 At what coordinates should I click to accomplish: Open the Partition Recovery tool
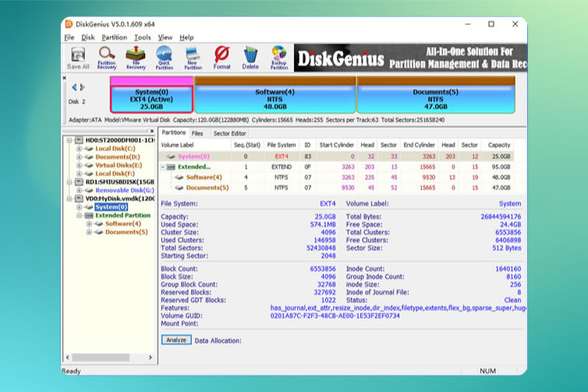click(107, 58)
